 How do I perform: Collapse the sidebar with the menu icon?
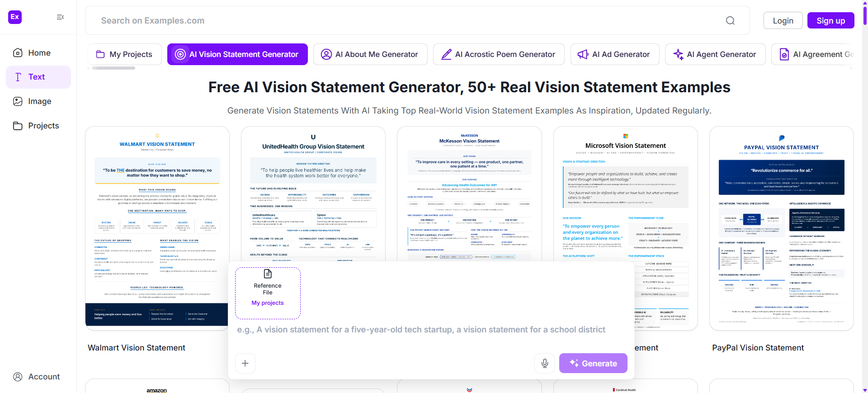(x=60, y=17)
